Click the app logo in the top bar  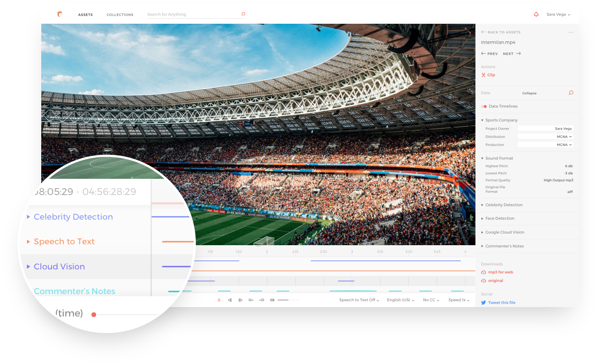(60, 14)
